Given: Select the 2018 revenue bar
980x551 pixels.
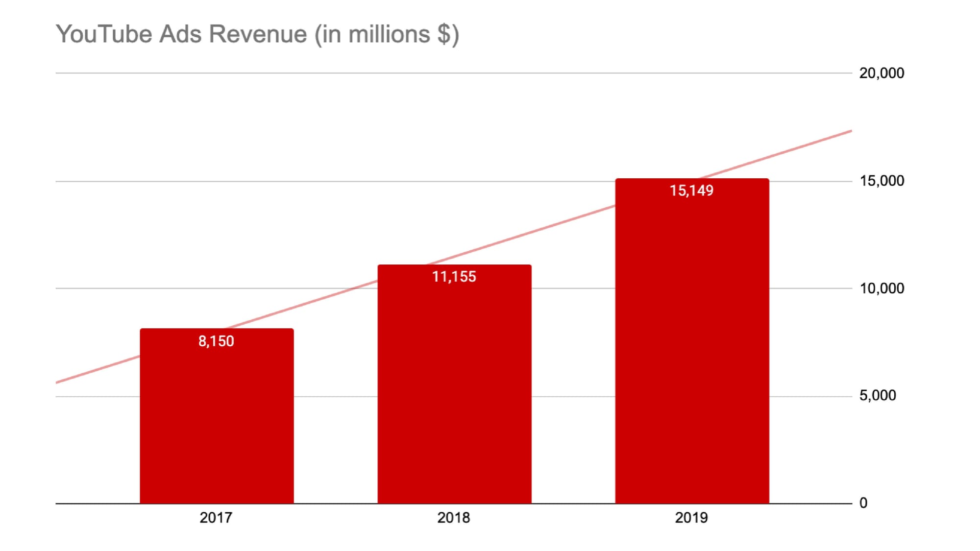Looking at the screenshot, I should pyautogui.click(x=454, y=384).
